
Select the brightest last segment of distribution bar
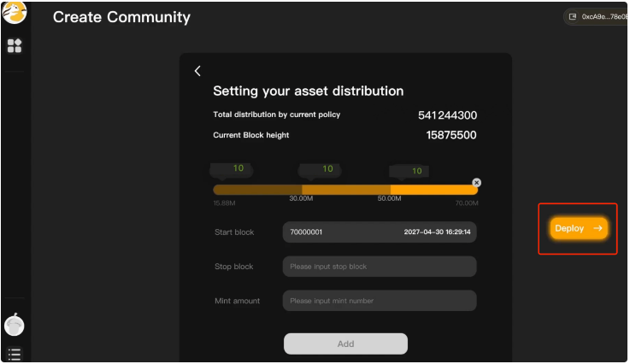pyautogui.click(x=432, y=190)
